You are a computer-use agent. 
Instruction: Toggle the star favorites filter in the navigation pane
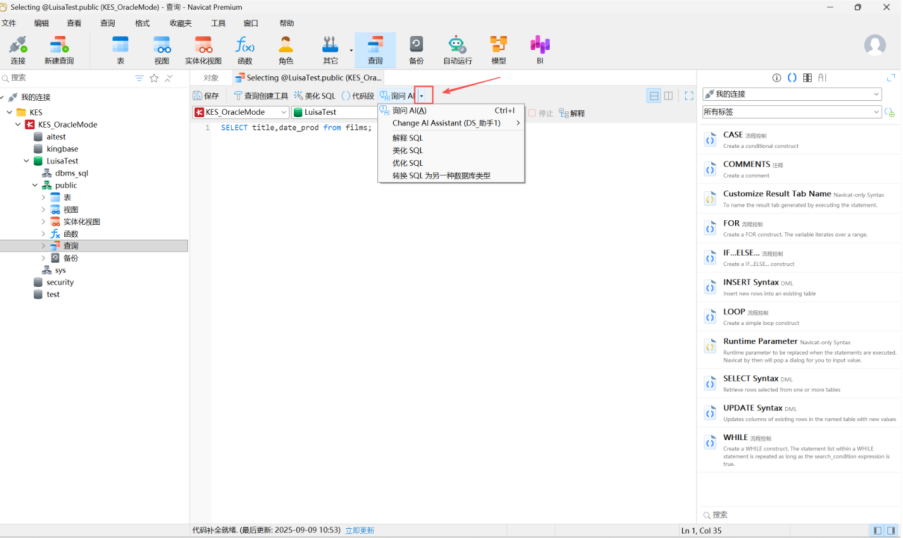pyautogui.click(x=154, y=78)
